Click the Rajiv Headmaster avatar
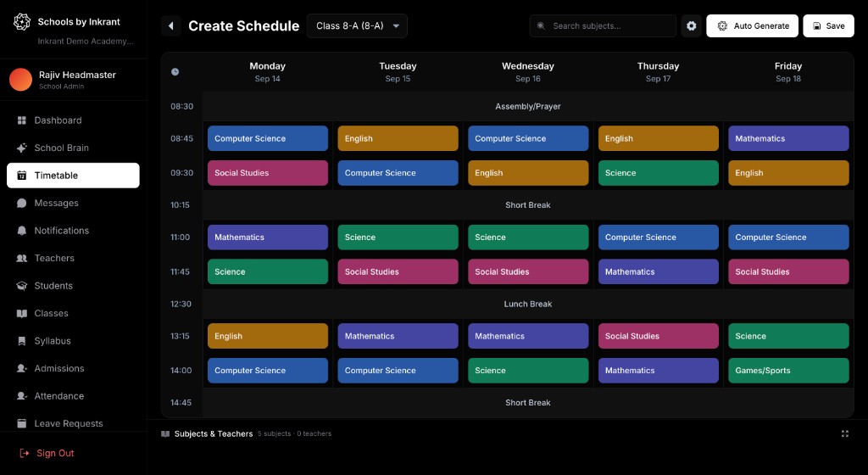Image resolution: width=868 pixels, height=475 pixels. [x=20, y=80]
